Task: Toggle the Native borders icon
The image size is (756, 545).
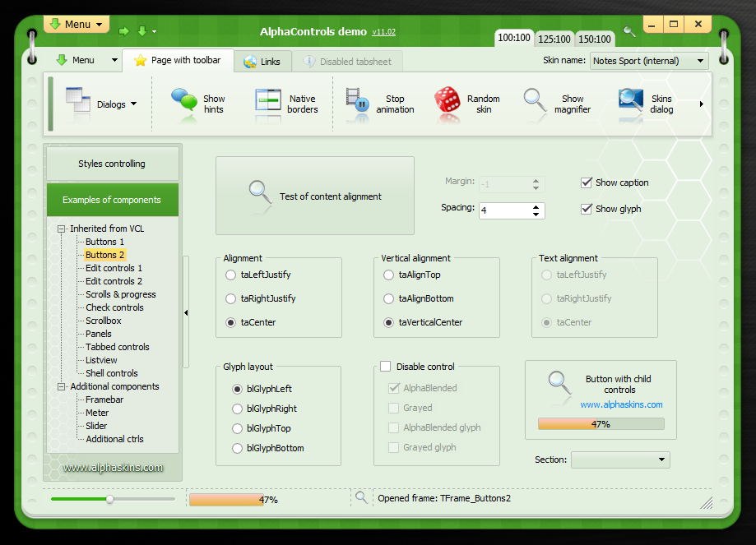Action: coord(268,100)
